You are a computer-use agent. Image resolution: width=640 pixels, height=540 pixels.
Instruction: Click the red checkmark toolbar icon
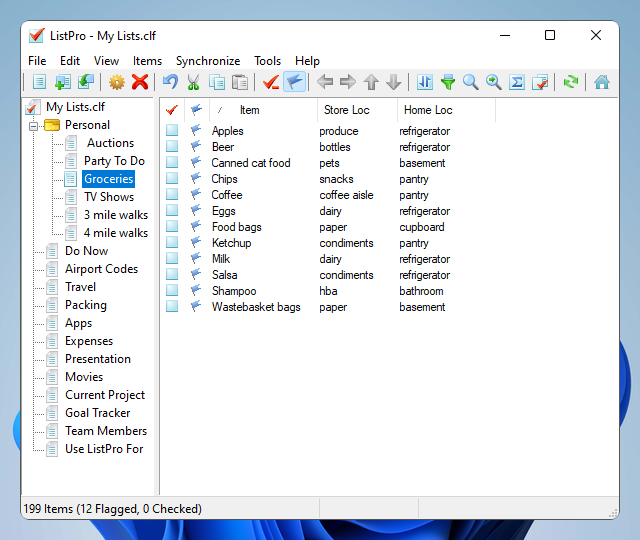click(x=271, y=82)
